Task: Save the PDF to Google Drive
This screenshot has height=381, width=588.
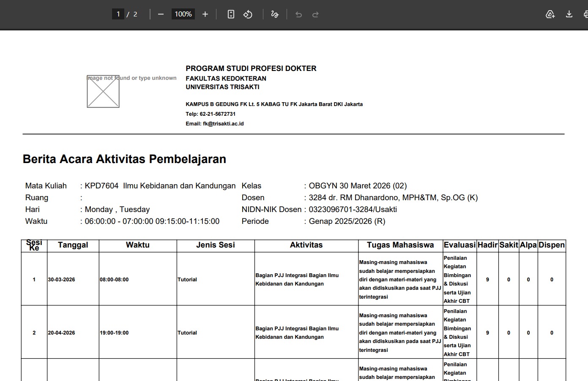Action: 550,14
